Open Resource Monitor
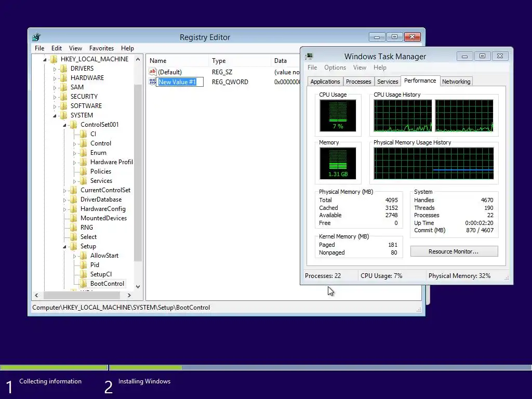The height and width of the screenshot is (399, 532). (454, 251)
